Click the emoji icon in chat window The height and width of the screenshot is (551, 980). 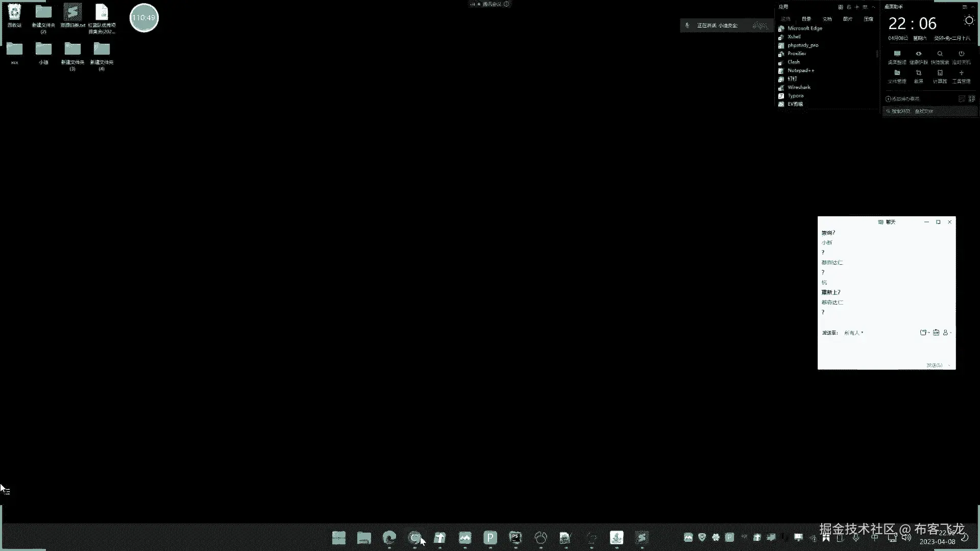coord(936,333)
